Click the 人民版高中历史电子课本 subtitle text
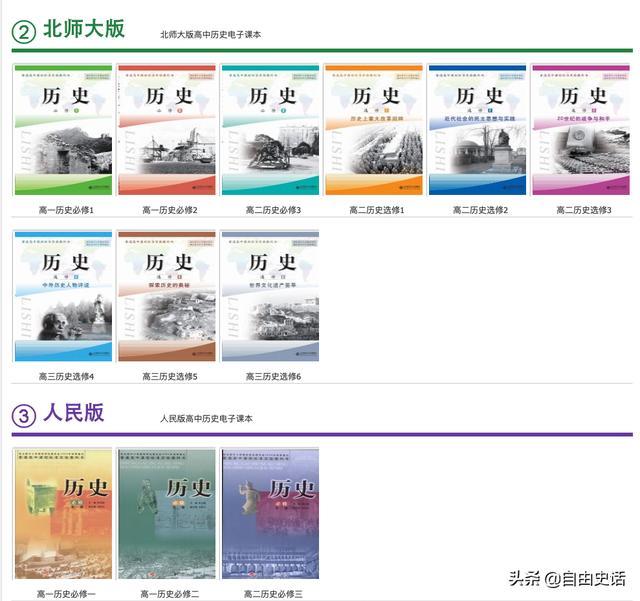This screenshot has width=640, height=601. [x=206, y=418]
